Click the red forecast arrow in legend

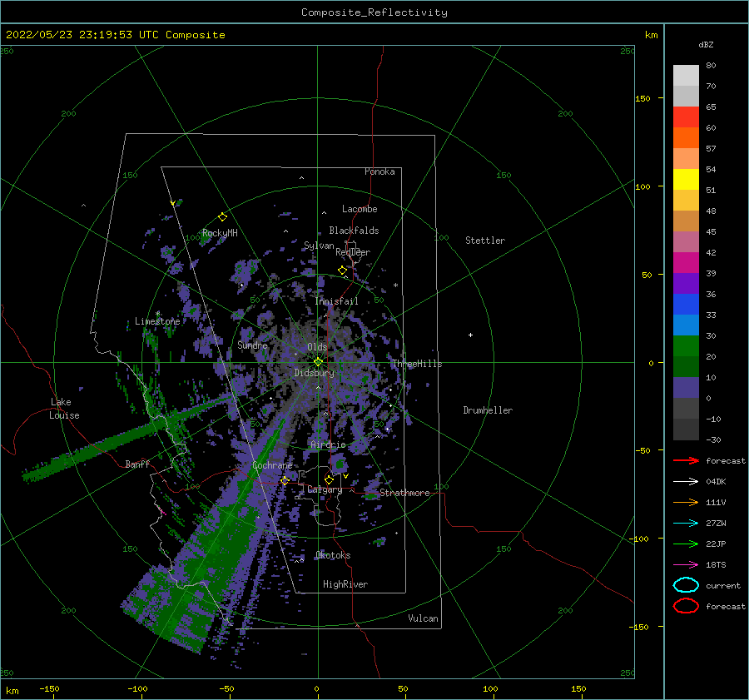(x=686, y=460)
